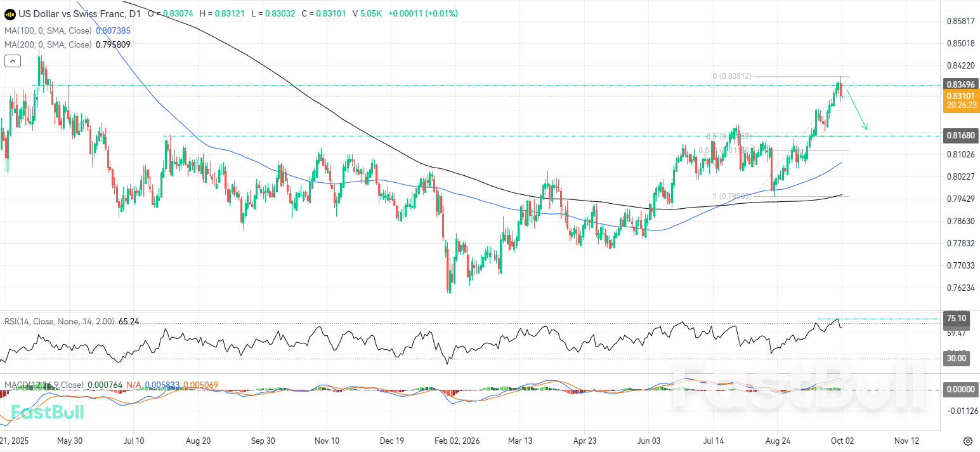980x452 pixels.
Task: Click the change value +0.00011 (+0.01%)
Action: 423,13
